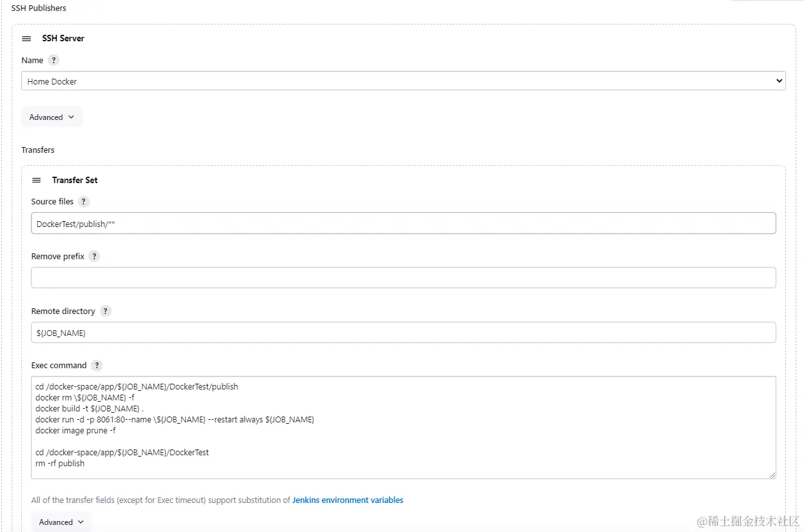804x532 pixels.
Task: Click the 'rm -rf publish' command line
Action: 60,463
